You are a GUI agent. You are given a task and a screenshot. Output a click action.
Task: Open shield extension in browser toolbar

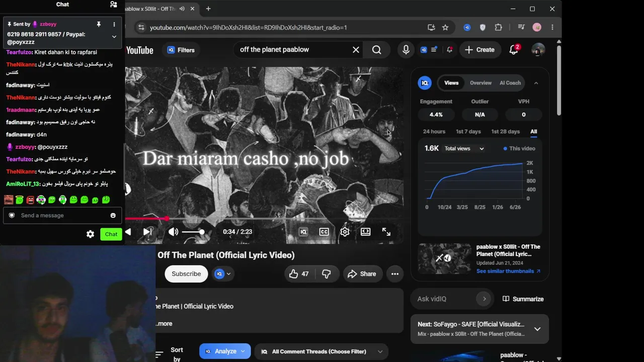pyautogui.click(x=483, y=28)
